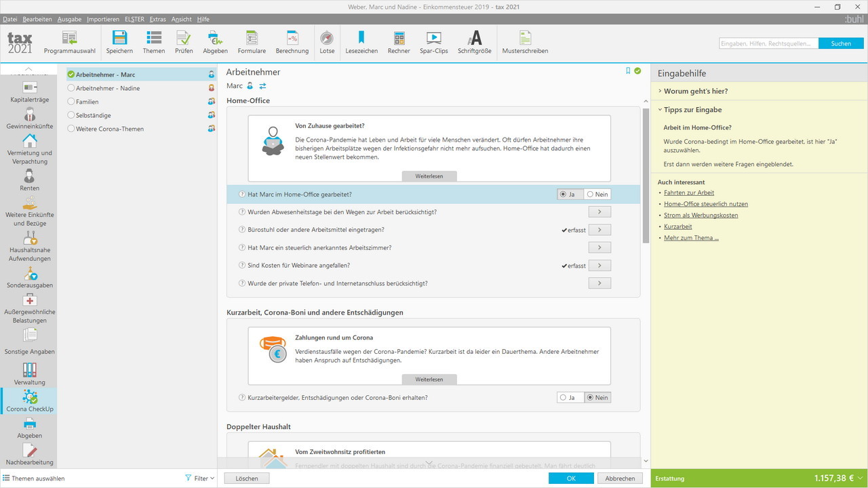Select the checked Arbeitnehmer - Marc entry
868x488 pixels.
[x=141, y=75]
